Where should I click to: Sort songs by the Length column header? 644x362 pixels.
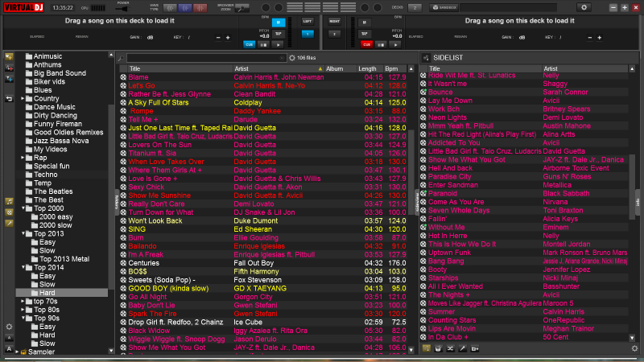[x=370, y=68]
